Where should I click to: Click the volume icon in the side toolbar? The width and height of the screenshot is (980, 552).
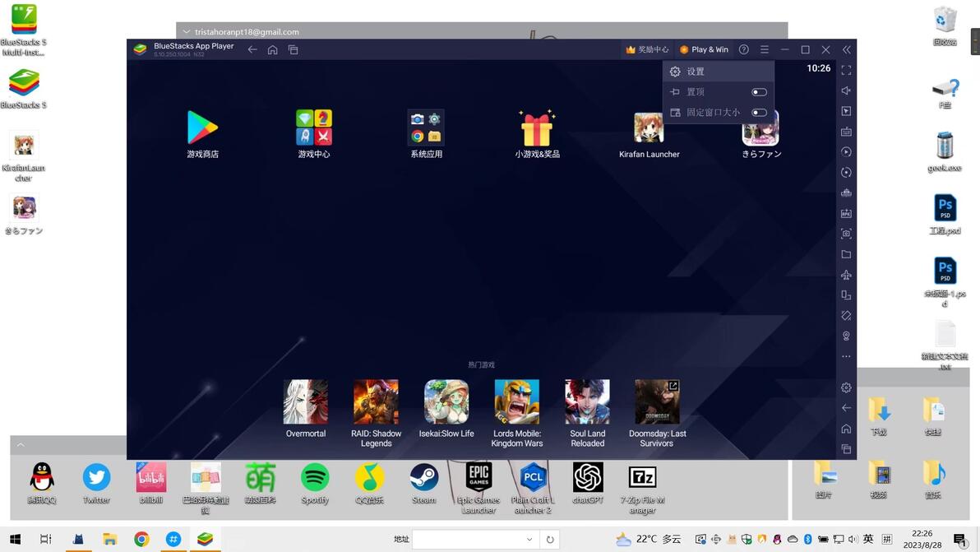click(846, 90)
